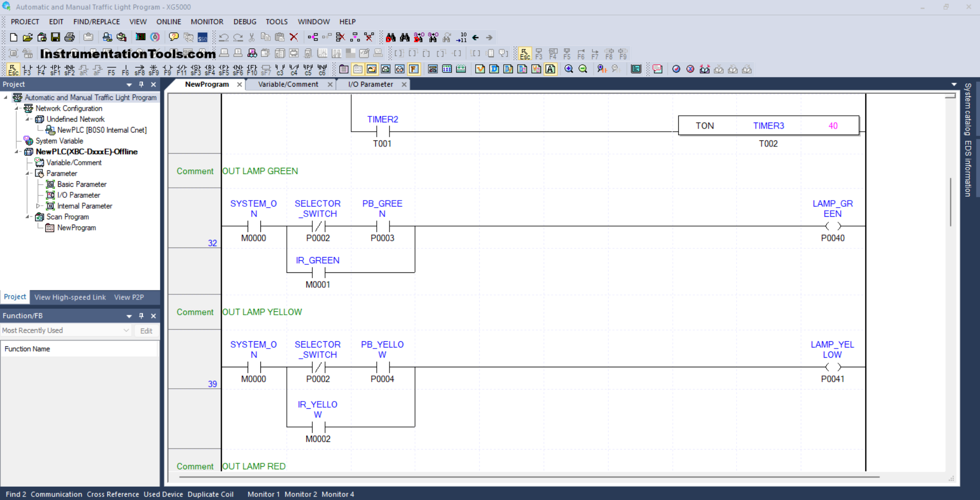
Task: Collapse the Network Configuration tree node
Action: tap(17, 108)
